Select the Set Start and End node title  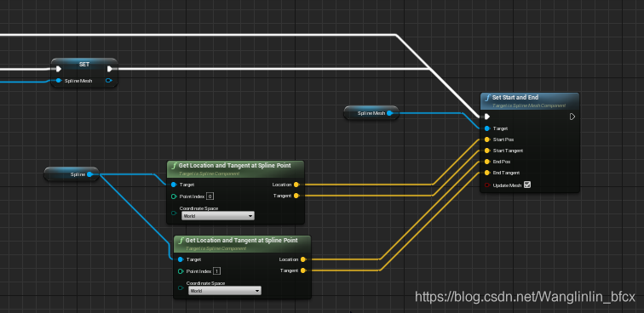tap(515, 98)
